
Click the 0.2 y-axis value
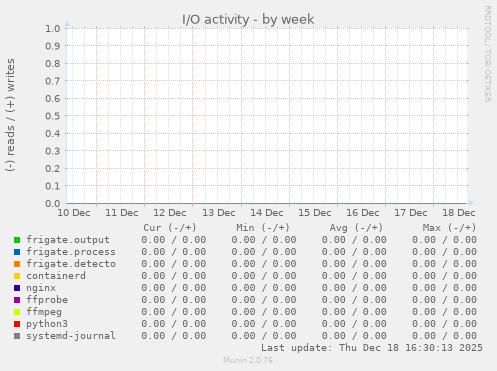click(x=53, y=168)
